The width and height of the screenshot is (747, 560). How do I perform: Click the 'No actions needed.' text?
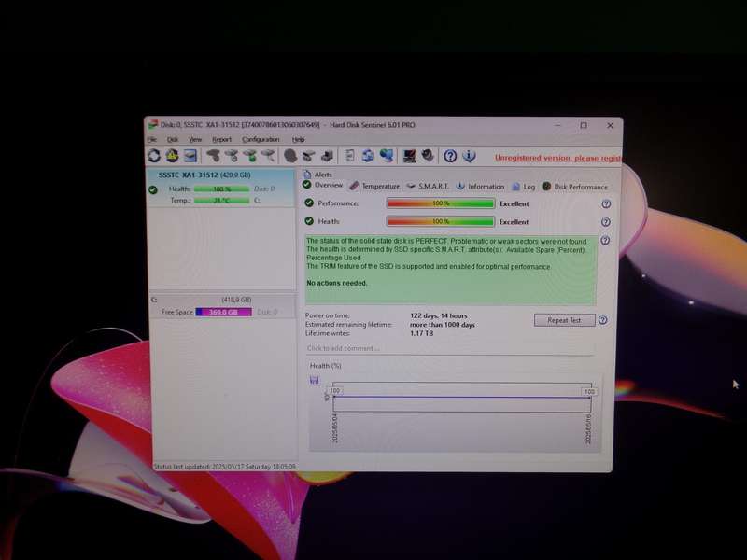(337, 283)
